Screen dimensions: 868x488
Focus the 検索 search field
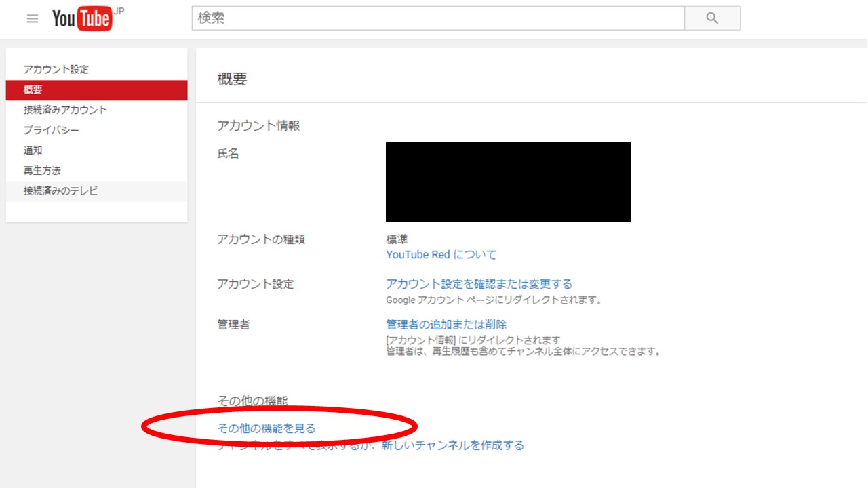coord(438,18)
